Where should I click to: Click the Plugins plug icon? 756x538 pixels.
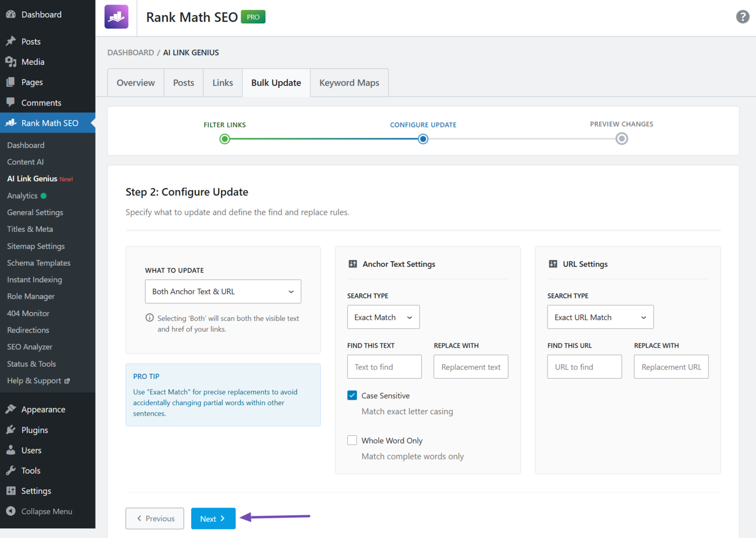coord(11,429)
